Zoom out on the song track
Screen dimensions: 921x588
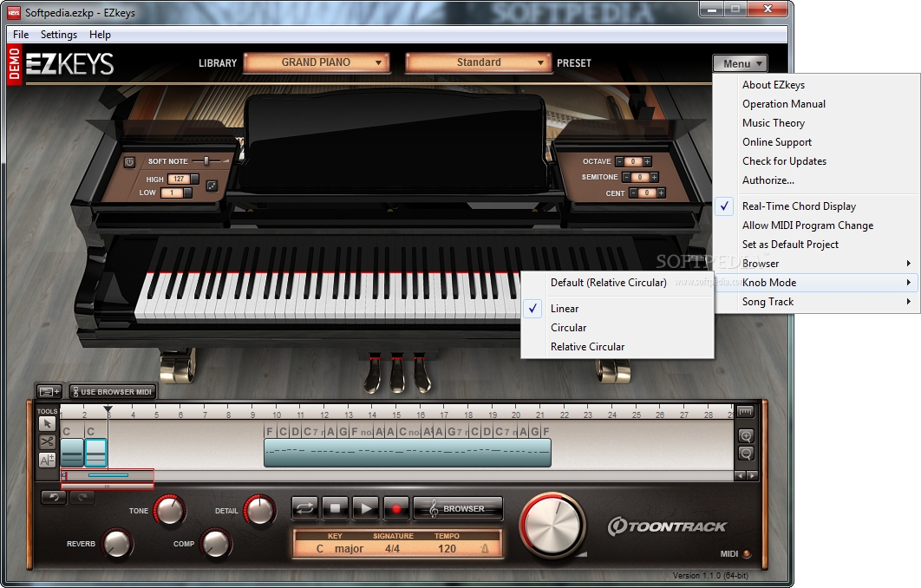click(745, 454)
